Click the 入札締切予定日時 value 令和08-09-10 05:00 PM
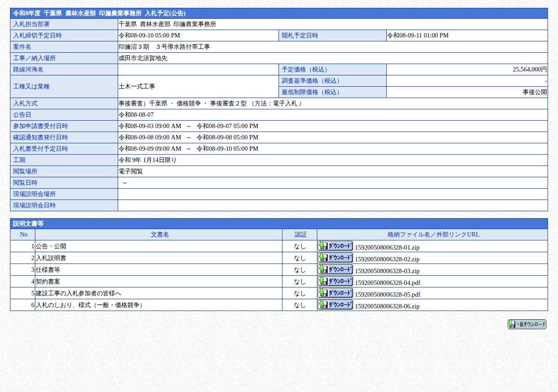 point(149,36)
